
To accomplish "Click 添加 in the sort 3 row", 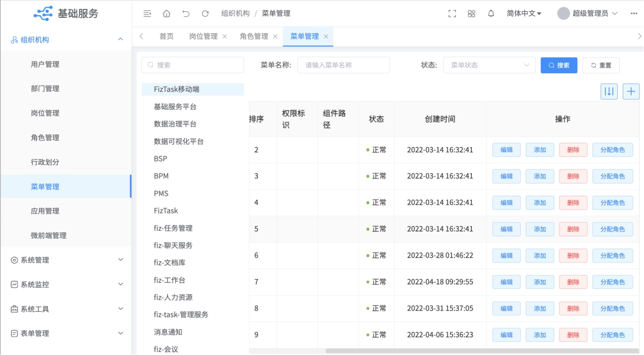I will click(x=540, y=176).
